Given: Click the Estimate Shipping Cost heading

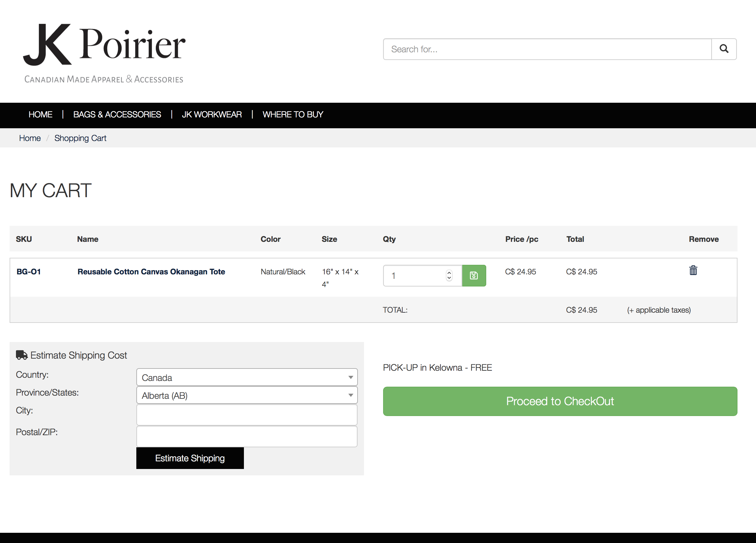Looking at the screenshot, I should [x=79, y=355].
